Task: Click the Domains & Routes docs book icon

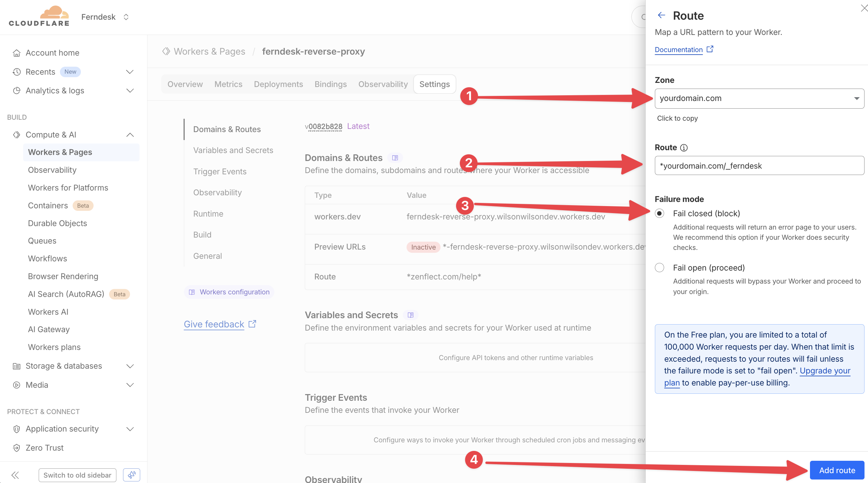Action: coord(395,158)
